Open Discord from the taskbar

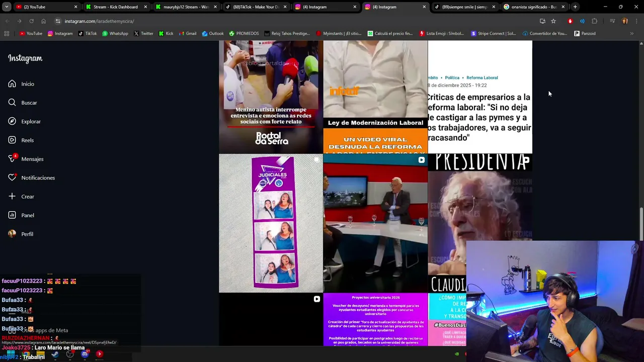pyautogui.click(x=85, y=354)
